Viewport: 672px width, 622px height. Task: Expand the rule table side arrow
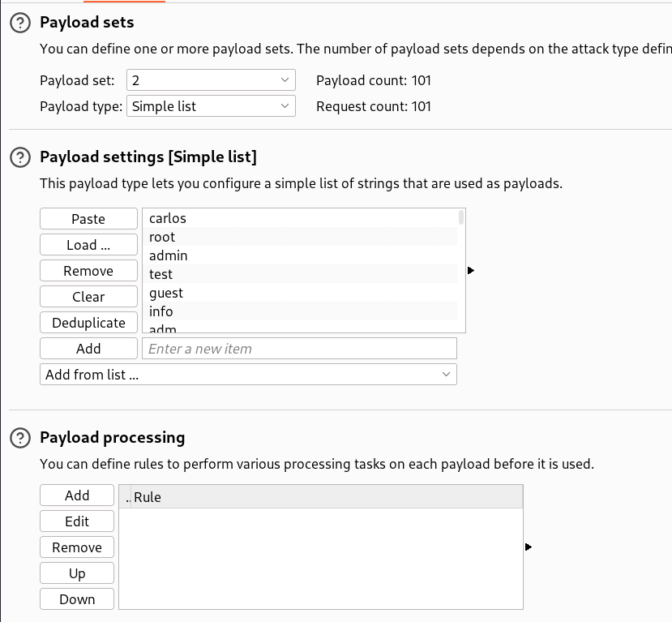[529, 547]
